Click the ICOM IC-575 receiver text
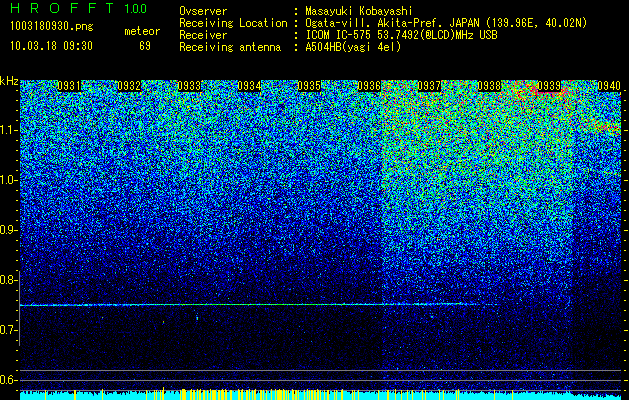Viewport: 629px width, 400px height. 401,36
